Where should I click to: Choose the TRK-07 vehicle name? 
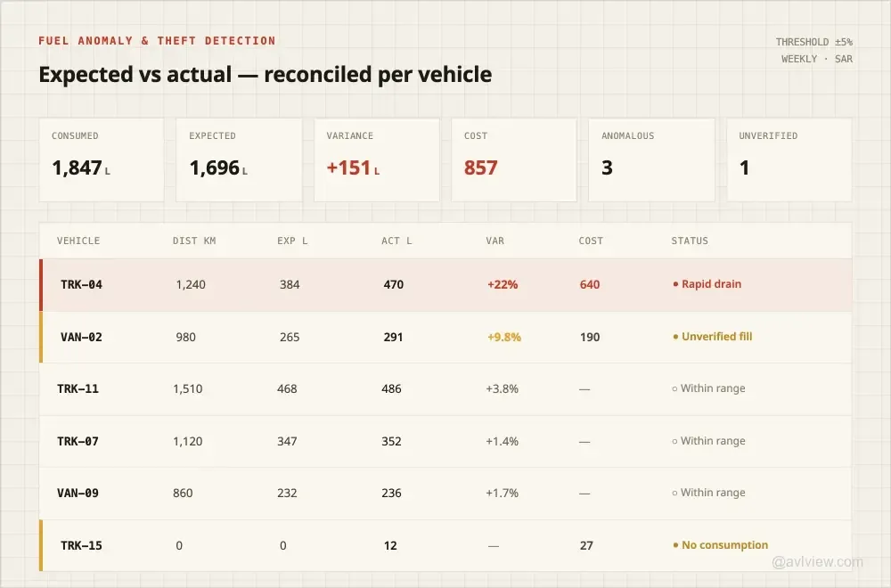[x=78, y=441]
